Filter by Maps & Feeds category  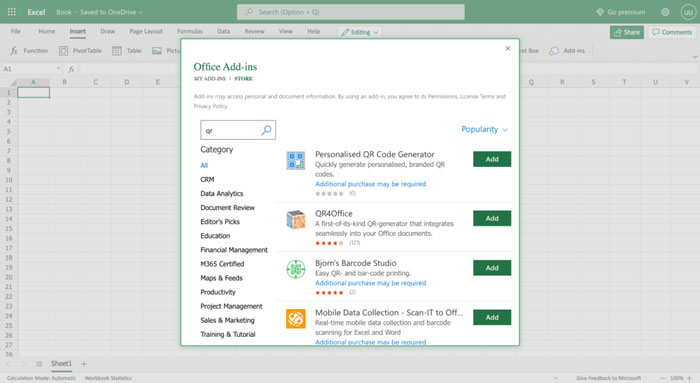coord(221,278)
